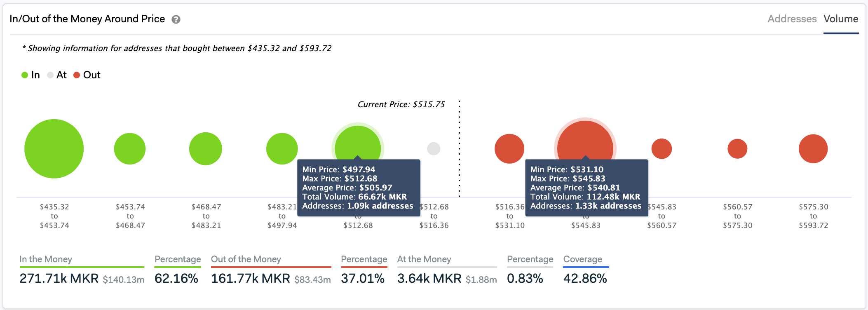Click the In the Money heading
Screen dimensions: 868x310
46,259
